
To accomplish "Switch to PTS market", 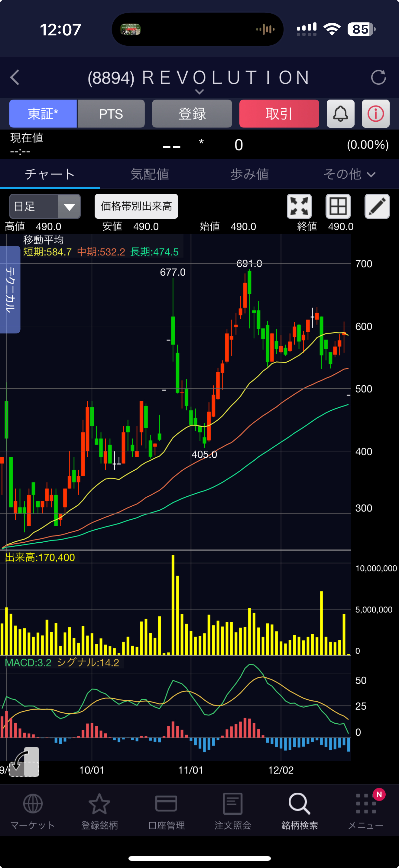I will pyautogui.click(x=111, y=113).
